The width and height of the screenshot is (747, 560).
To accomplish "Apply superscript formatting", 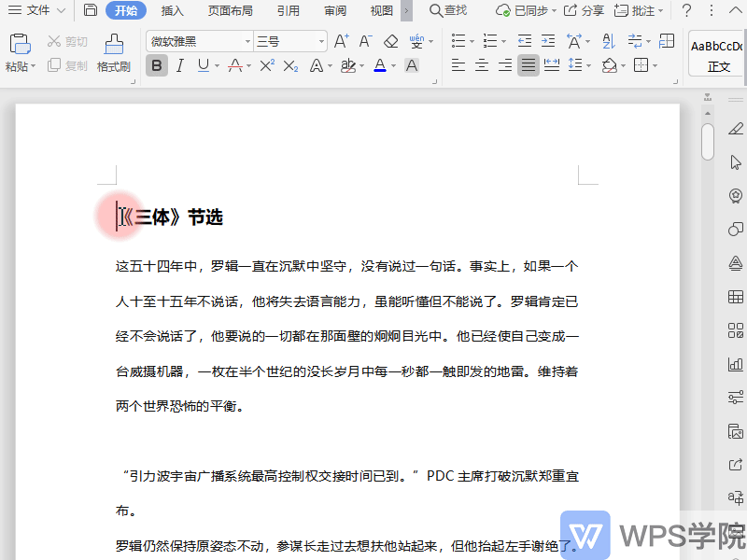I will pyautogui.click(x=267, y=65).
